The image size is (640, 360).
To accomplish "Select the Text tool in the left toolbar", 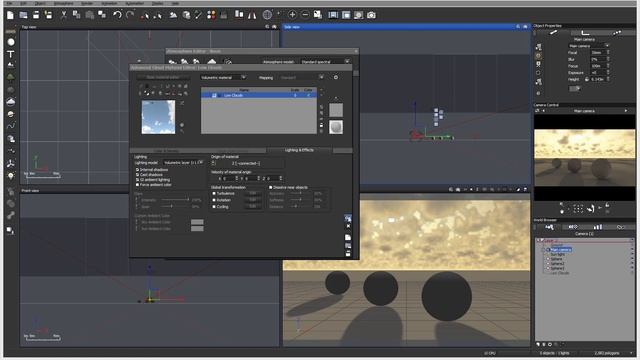I will [x=11, y=54].
